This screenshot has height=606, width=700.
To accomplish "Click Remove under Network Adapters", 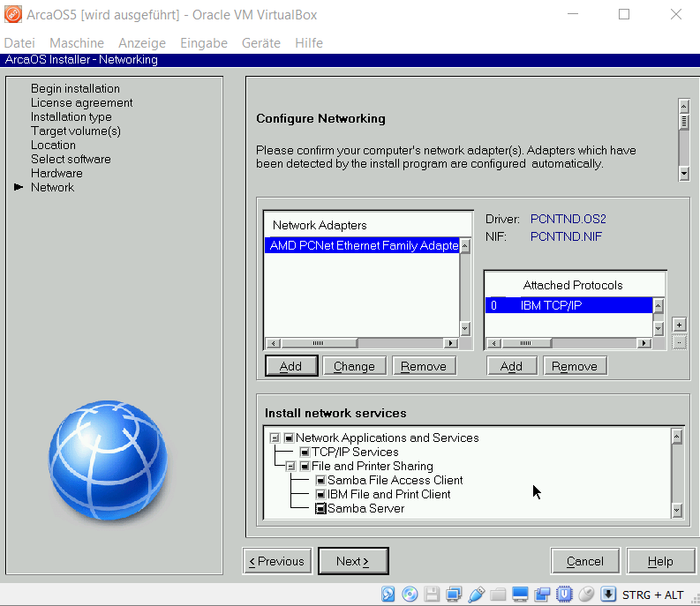I will (x=424, y=366).
